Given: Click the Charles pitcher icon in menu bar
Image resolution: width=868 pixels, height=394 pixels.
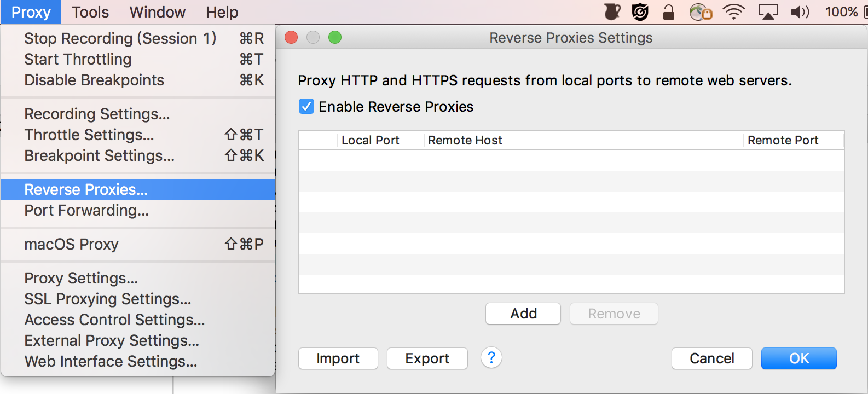Looking at the screenshot, I should (x=612, y=11).
